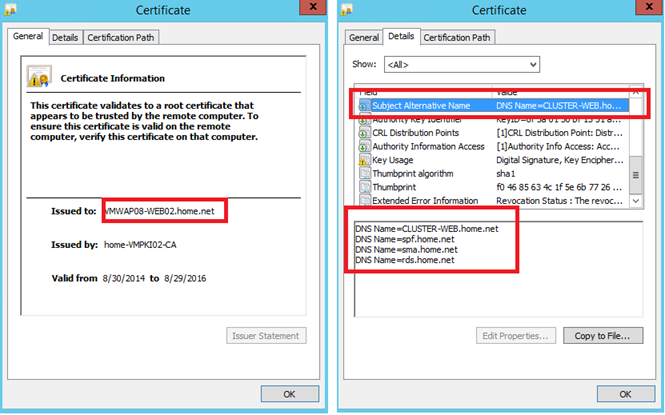Click the Thumbprint algorithm row icon
Viewport: 665px width, 415px height.
(364, 173)
